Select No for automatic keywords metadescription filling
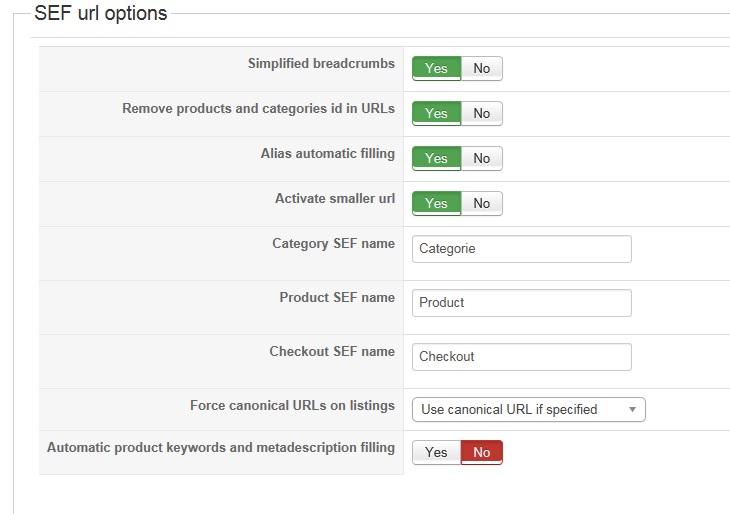Image resolution: width=730 pixels, height=514 pixels. (482, 452)
